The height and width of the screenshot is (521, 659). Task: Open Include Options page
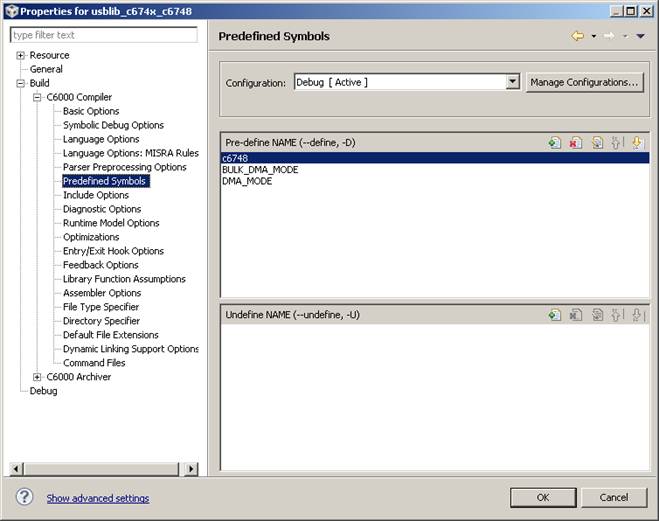coord(96,195)
